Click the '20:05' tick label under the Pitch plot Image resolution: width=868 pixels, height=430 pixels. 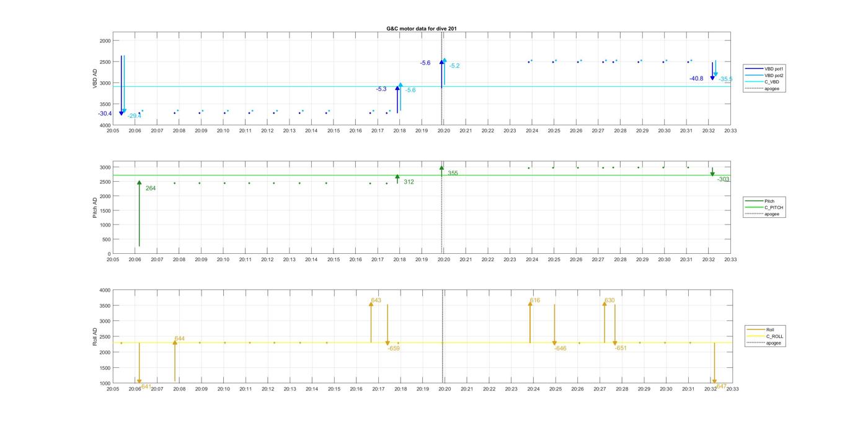click(x=113, y=260)
